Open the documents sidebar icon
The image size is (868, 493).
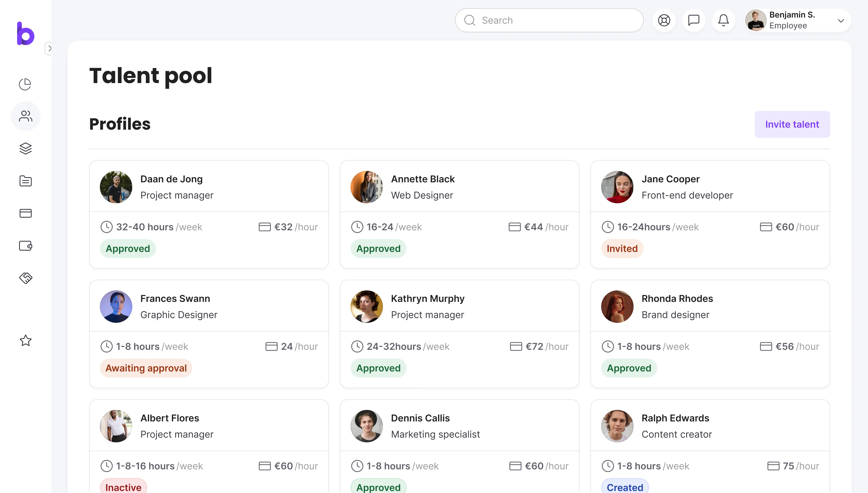(x=26, y=181)
